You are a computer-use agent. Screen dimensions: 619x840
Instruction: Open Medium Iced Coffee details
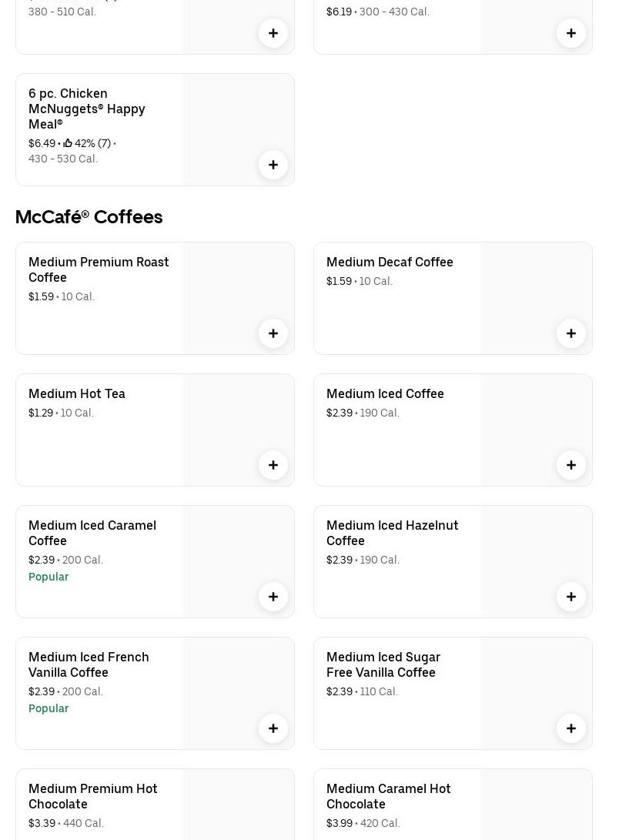[x=385, y=393]
